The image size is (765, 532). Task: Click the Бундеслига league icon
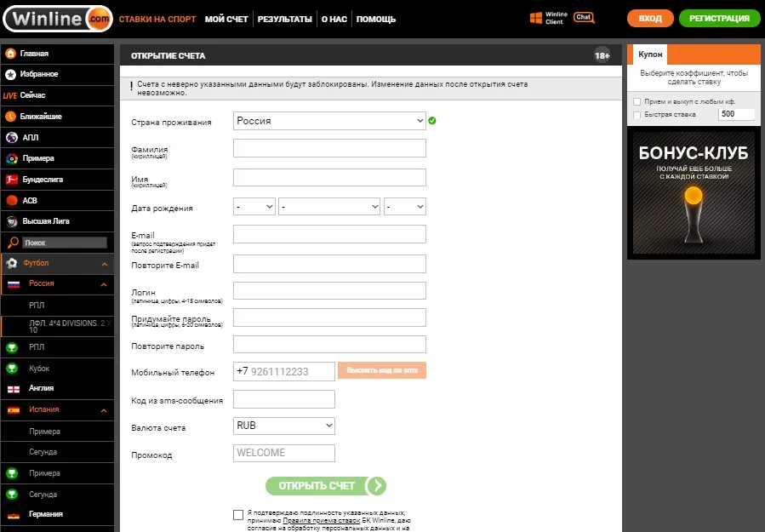pos(12,180)
